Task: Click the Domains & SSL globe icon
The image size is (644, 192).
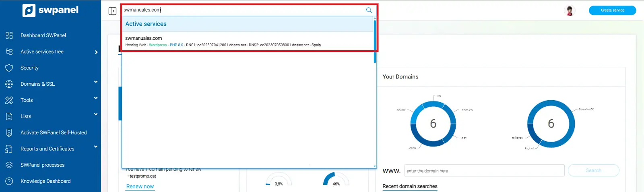Action: [9, 84]
